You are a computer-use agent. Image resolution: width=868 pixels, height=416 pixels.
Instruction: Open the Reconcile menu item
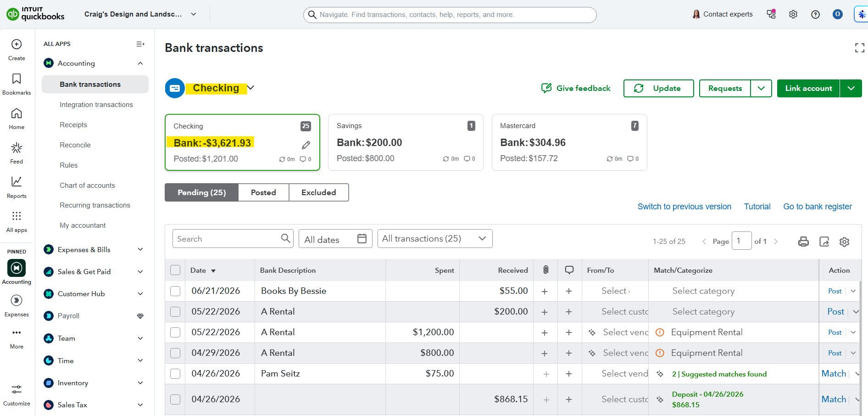pos(75,145)
